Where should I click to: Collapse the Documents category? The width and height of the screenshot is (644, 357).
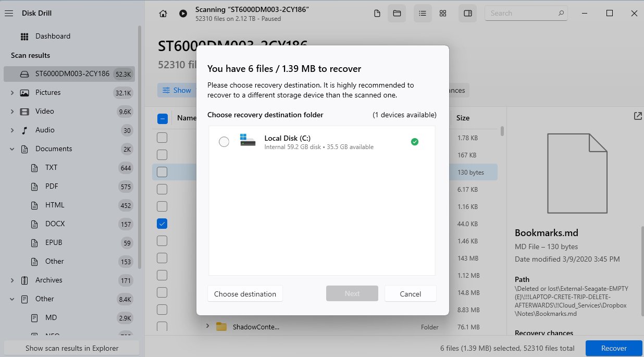pyautogui.click(x=12, y=149)
